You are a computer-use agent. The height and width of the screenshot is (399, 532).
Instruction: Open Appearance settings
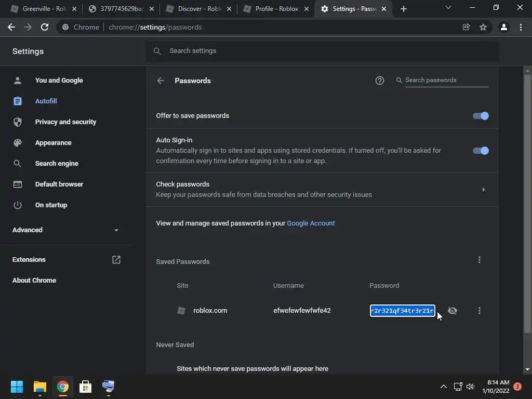[54, 143]
